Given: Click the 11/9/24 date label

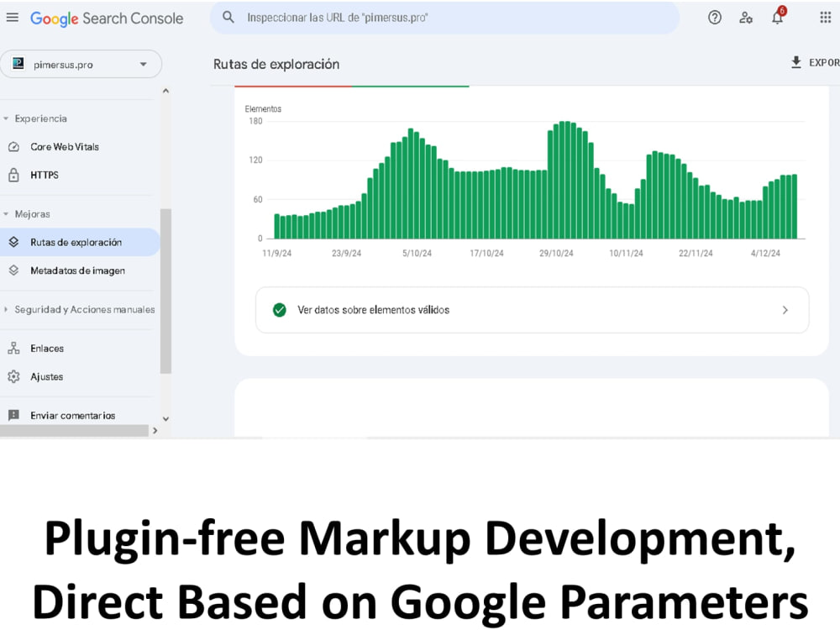Looking at the screenshot, I should coord(277,253).
